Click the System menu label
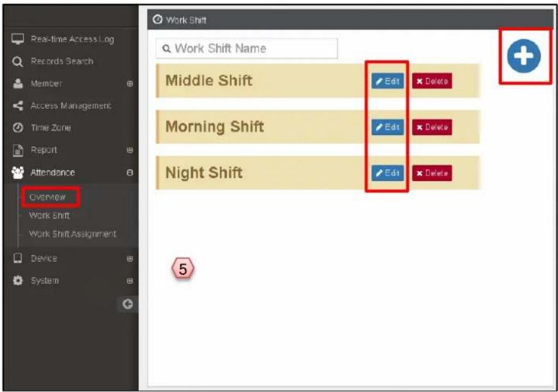The image size is (558, 392). point(44,281)
